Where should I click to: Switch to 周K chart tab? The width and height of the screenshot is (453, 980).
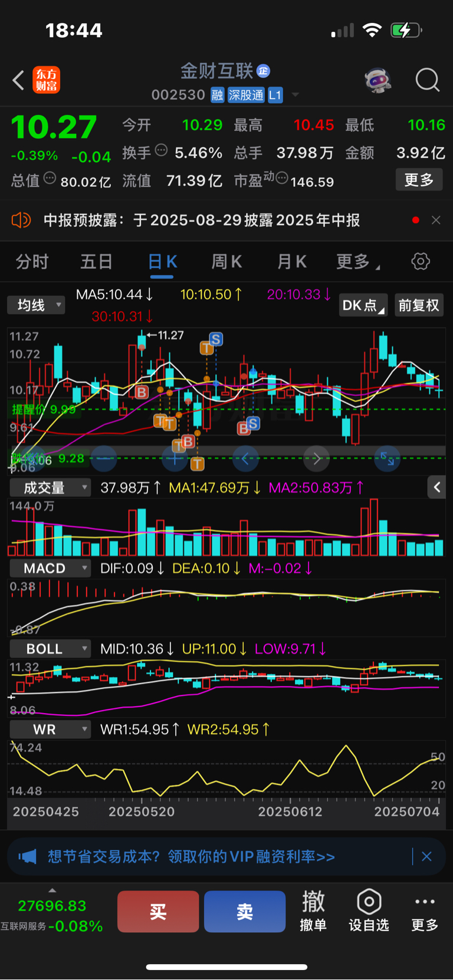(x=226, y=262)
